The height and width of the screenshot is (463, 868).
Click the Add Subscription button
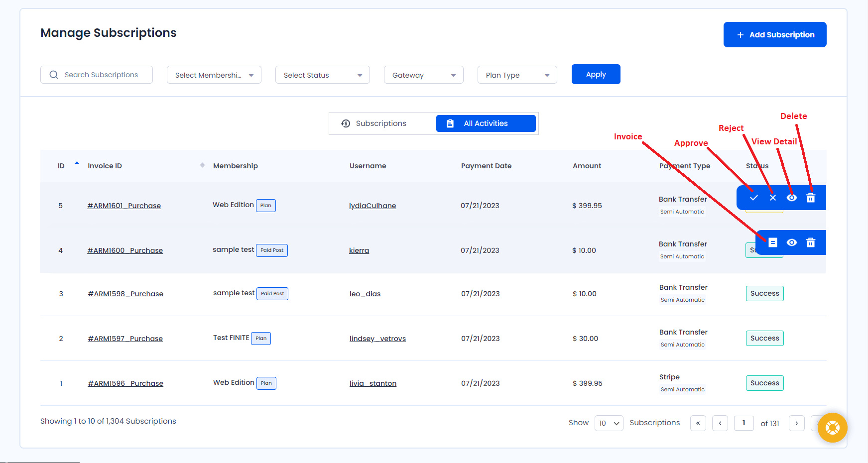[774, 35]
